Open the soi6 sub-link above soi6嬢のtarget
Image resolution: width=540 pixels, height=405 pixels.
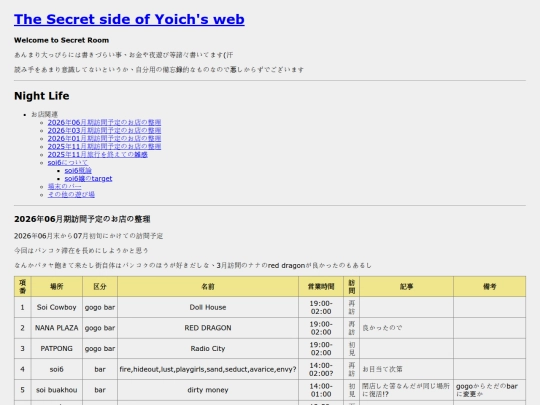point(78,170)
